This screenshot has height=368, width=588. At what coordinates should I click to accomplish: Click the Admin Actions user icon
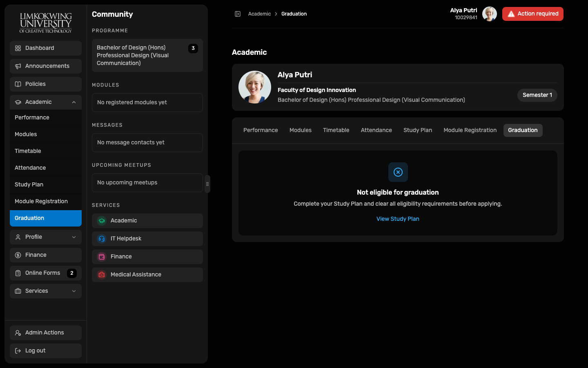pos(18,333)
